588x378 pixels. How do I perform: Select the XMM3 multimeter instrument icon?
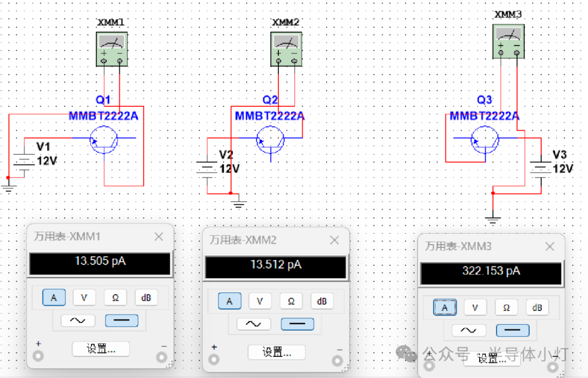(509, 41)
